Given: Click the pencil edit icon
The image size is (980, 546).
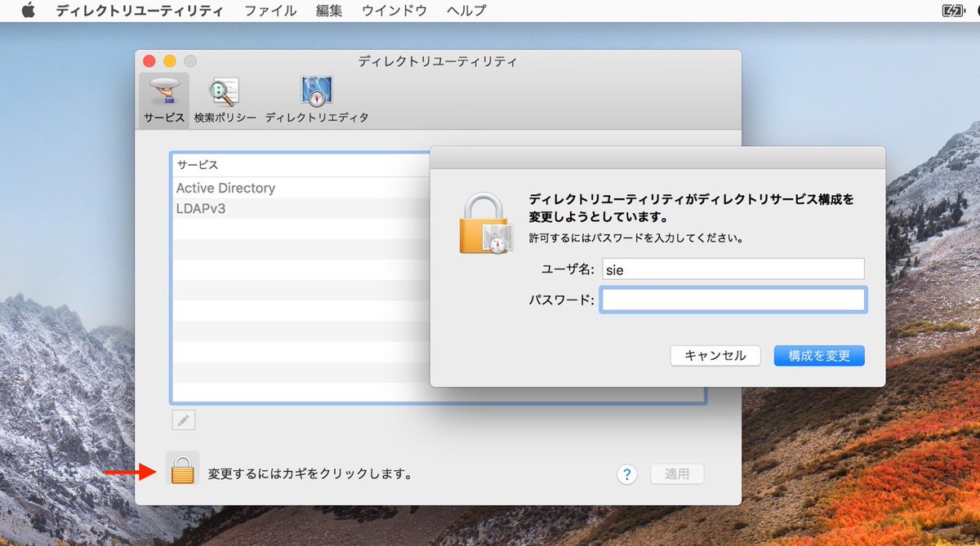Looking at the screenshot, I should (184, 420).
